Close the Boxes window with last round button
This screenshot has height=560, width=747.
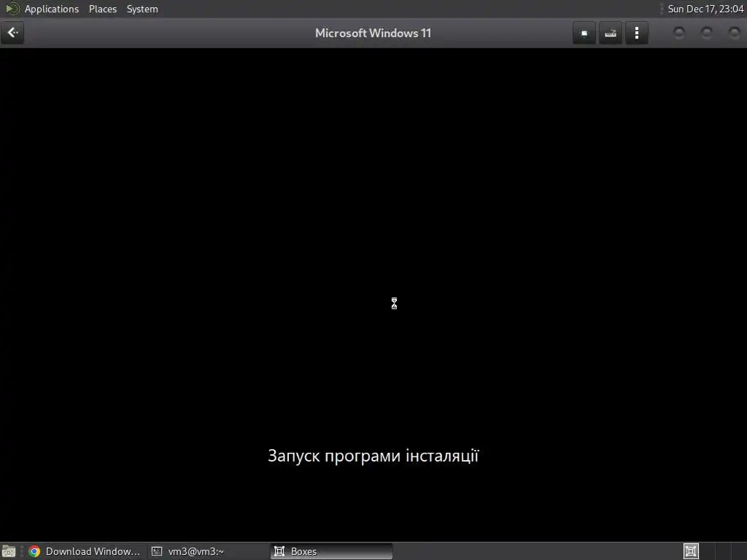(x=734, y=33)
